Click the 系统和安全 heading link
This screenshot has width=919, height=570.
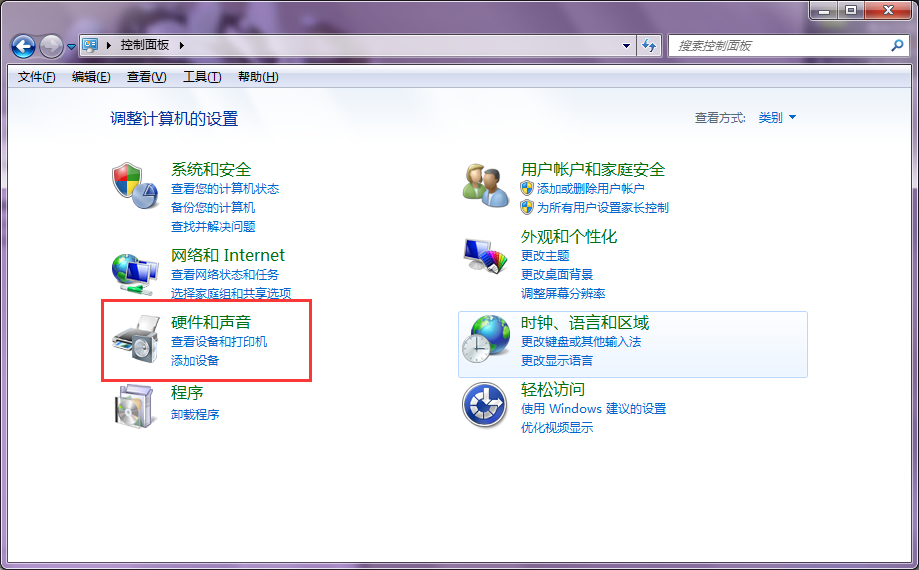211,169
